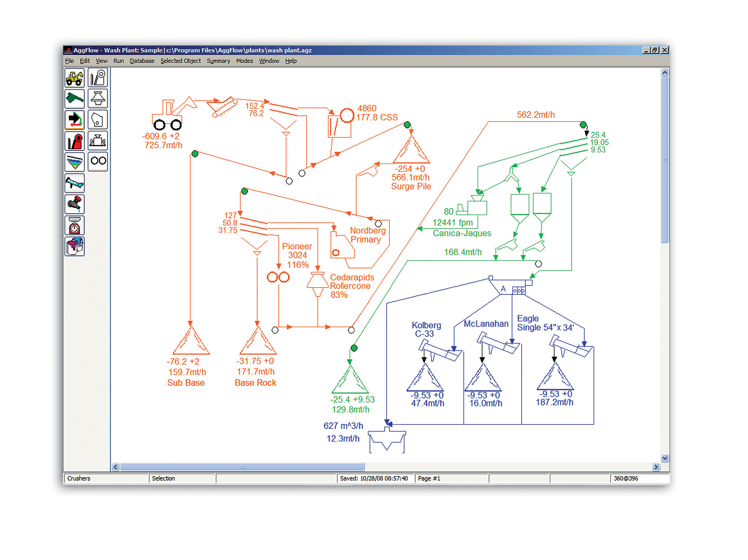Screen dimensions: 748x560
Task: Click the settling pond symbol at 627 m^3/h
Action: tap(387, 440)
